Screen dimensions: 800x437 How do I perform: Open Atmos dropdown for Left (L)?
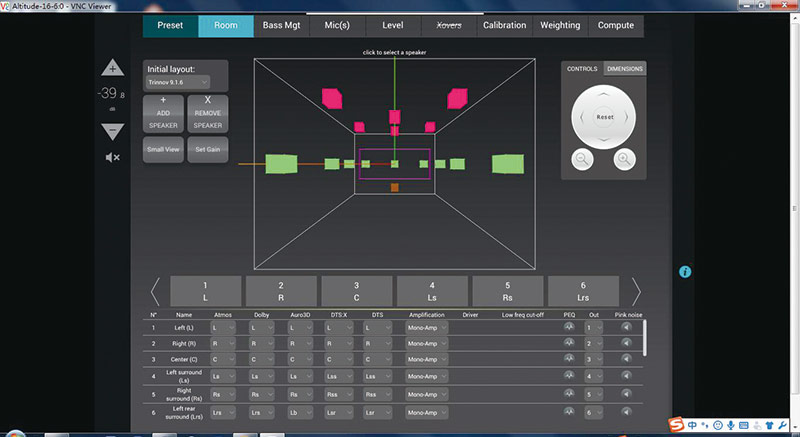pos(223,328)
